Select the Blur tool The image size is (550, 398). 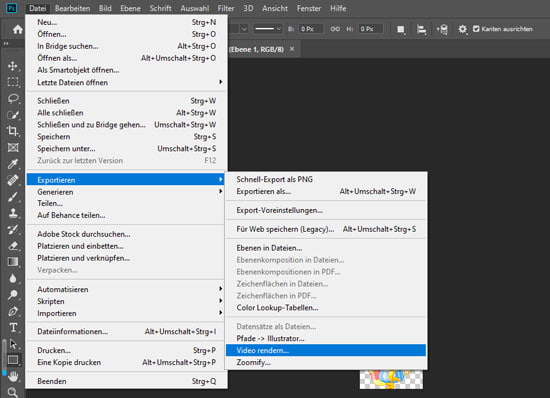pos(13,278)
